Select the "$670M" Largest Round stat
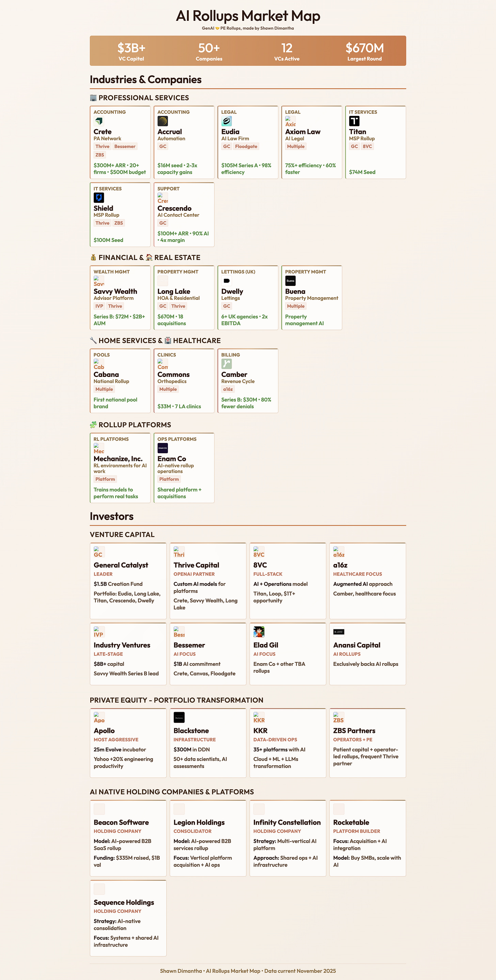The image size is (496, 980). pos(365,48)
